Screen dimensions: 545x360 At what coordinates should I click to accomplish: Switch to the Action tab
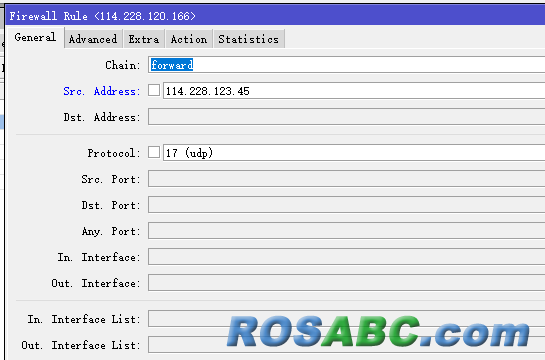[x=189, y=39]
